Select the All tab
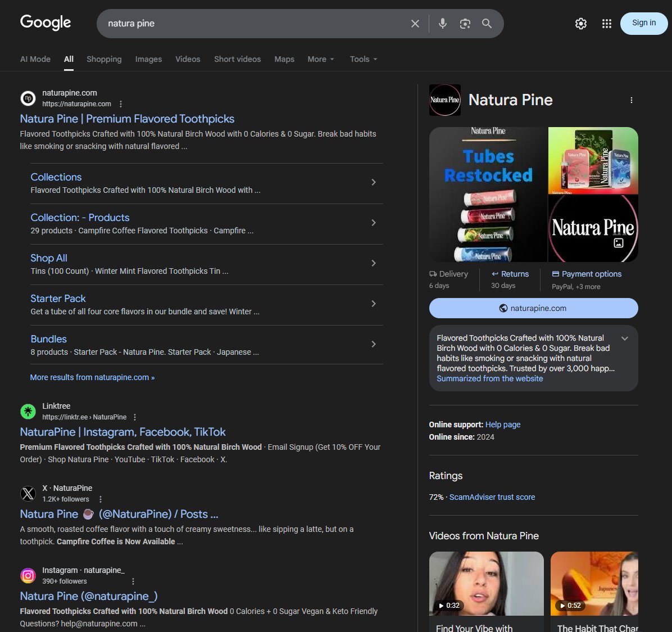The image size is (672, 632). pos(69,59)
